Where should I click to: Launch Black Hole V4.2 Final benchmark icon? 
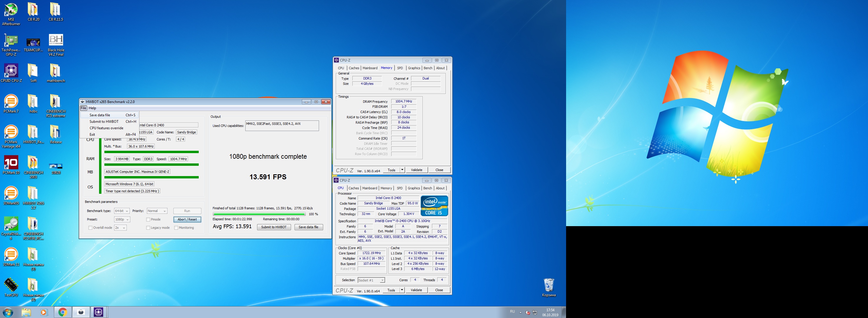click(56, 45)
